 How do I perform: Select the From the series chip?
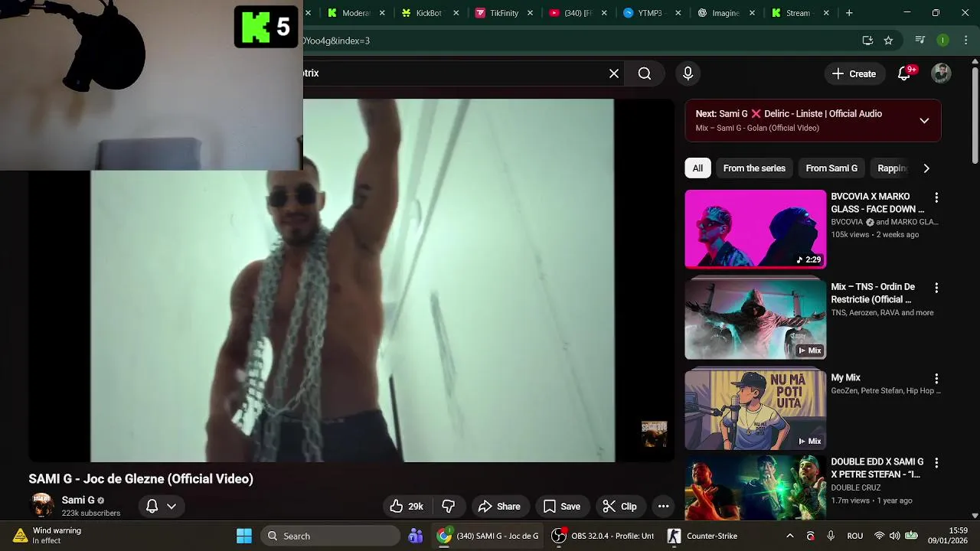click(754, 168)
